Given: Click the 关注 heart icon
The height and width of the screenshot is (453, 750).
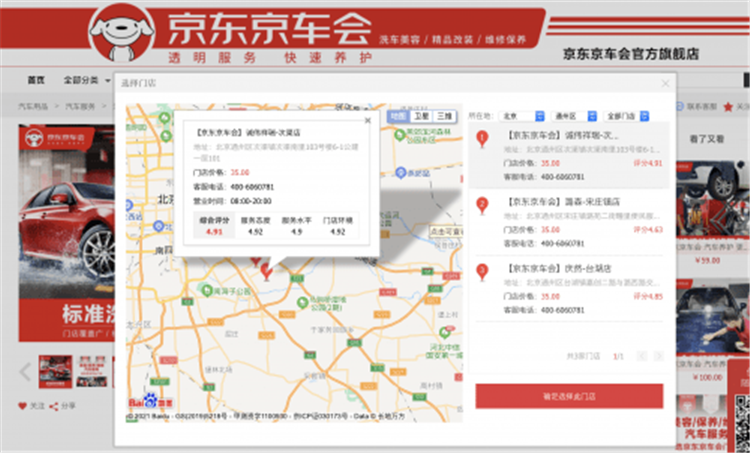Looking at the screenshot, I should point(23,406).
